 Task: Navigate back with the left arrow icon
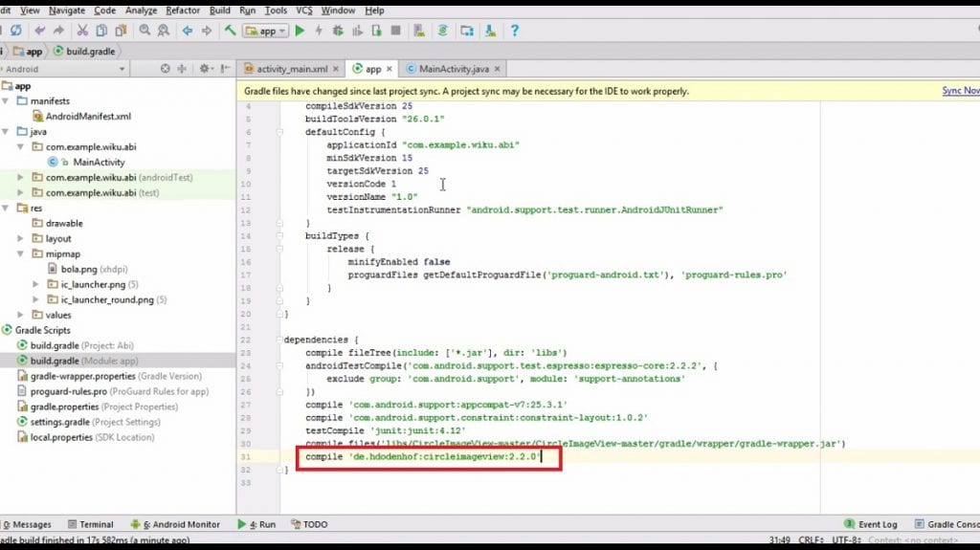[188, 31]
